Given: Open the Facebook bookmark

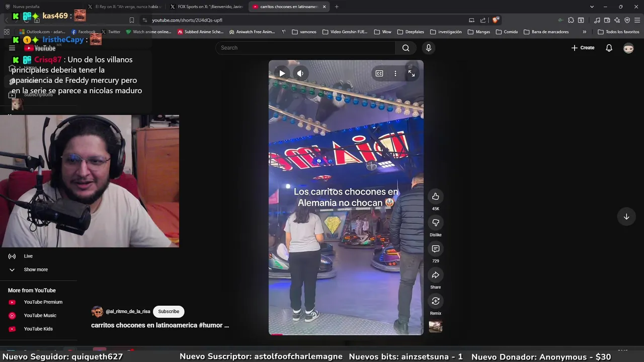Looking at the screenshot, I should pos(84,32).
